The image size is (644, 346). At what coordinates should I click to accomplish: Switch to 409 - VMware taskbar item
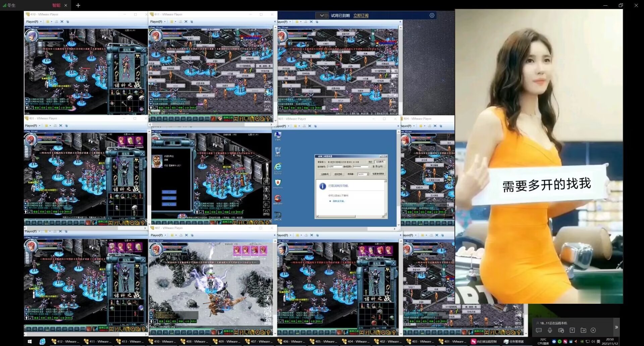[x=226, y=342]
